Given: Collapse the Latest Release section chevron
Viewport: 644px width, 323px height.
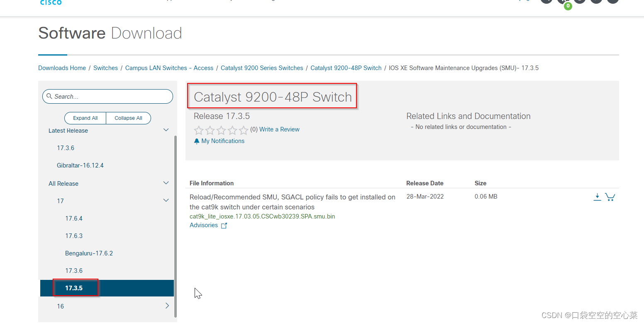Looking at the screenshot, I should 166,130.
